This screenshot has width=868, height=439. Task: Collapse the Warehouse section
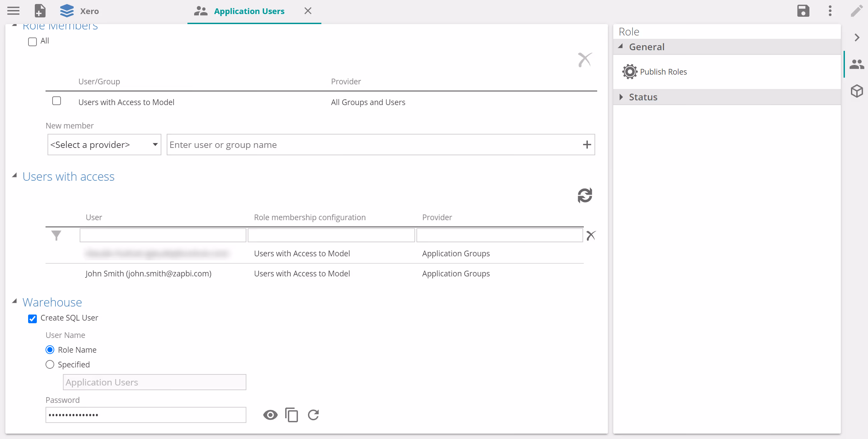[x=14, y=301]
